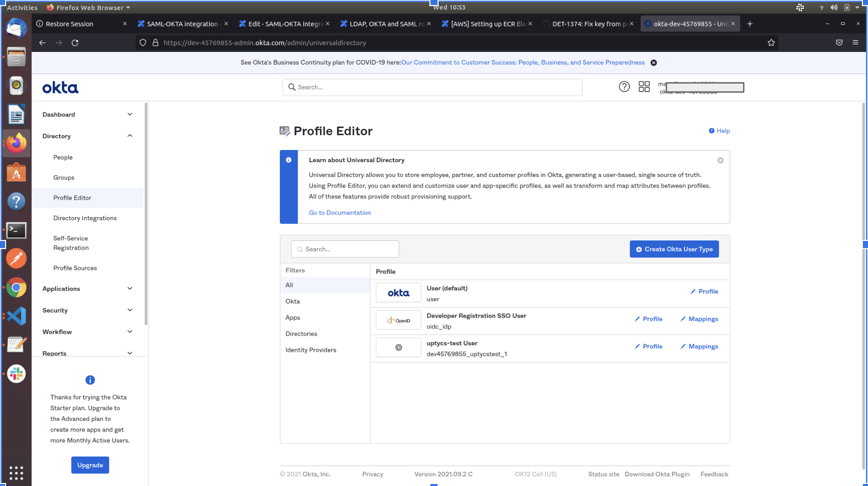Viewport: 868px width, 486px height.
Task: Switch to LDAP, OKTA and SAML tab
Action: coord(385,24)
